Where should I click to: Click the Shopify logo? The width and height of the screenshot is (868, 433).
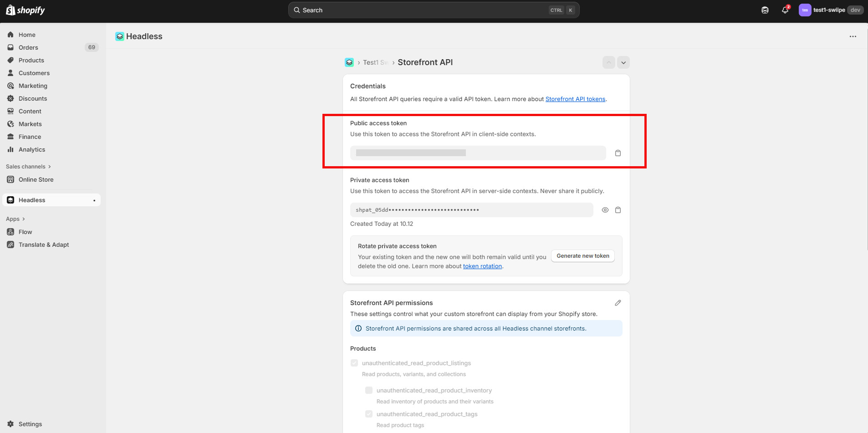pyautogui.click(x=26, y=10)
